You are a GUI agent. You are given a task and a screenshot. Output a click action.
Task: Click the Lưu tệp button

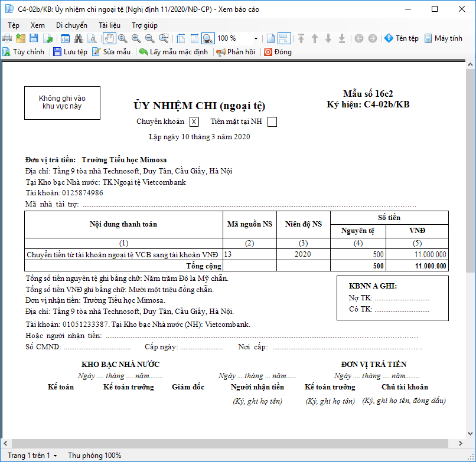click(70, 52)
